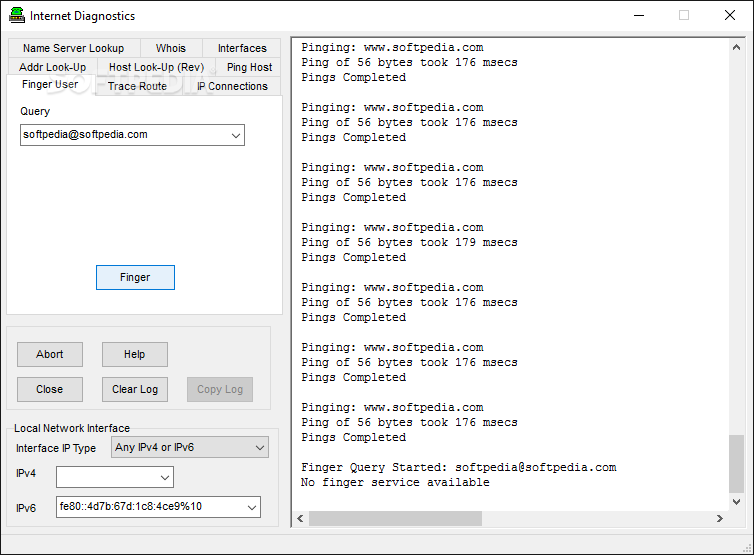Expand the IPv6 address dropdown arrow
754x555 pixels.
pyautogui.click(x=252, y=507)
